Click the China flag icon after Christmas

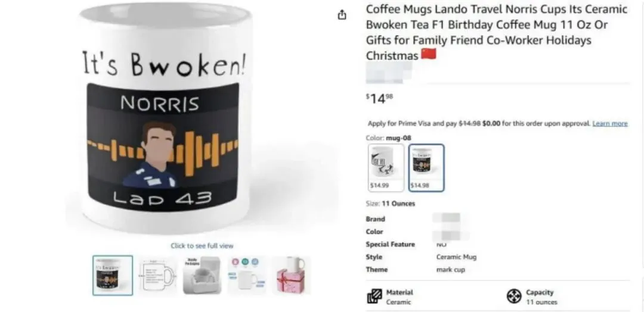(428, 54)
